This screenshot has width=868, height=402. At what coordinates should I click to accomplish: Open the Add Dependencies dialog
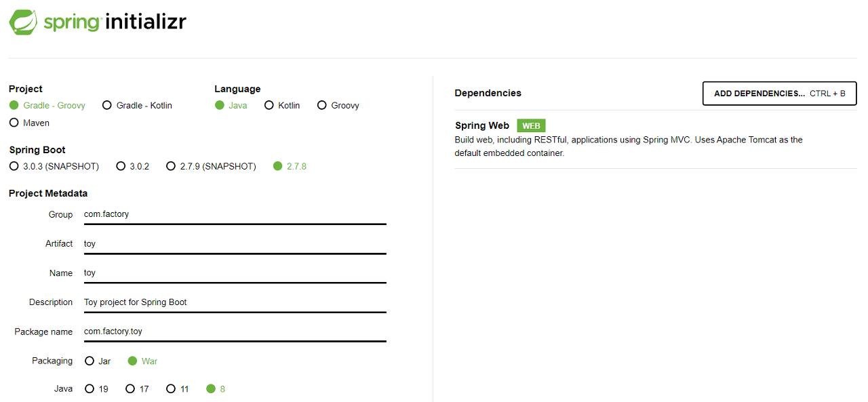pos(780,94)
